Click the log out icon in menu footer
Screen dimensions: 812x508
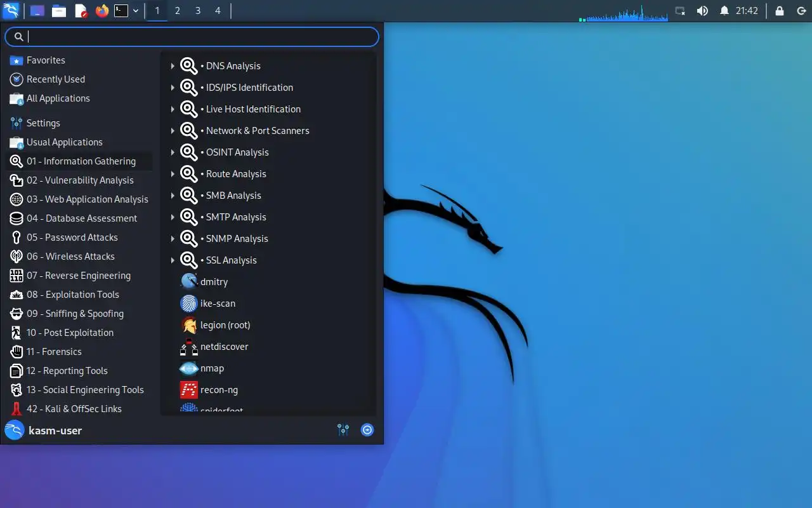click(367, 430)
